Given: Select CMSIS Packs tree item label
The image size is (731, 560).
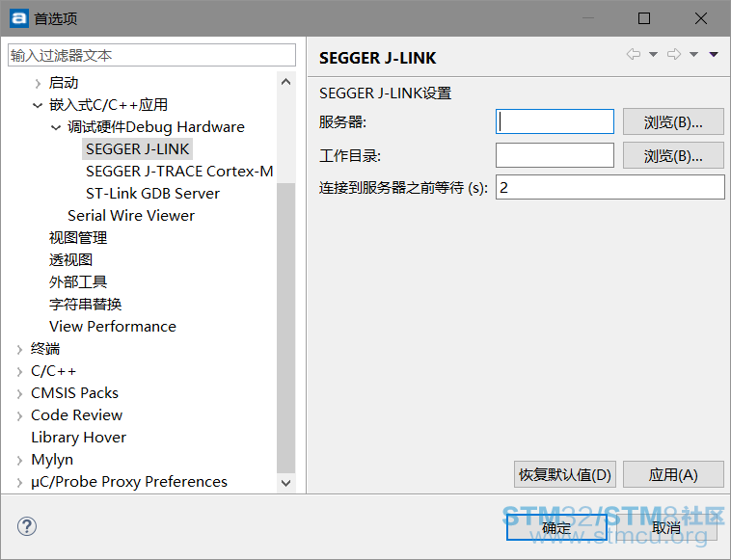Looking at the screenshot, I should tap(74, 393).
